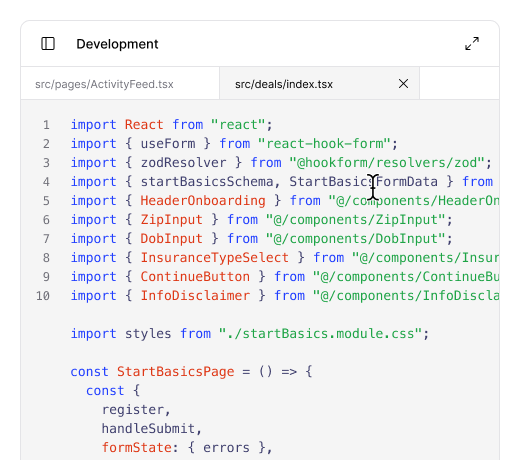The height and width of the screenshot is (460, 520).
Task: Click the DobInput identifier inside braces on line 7
Action: 171,239
